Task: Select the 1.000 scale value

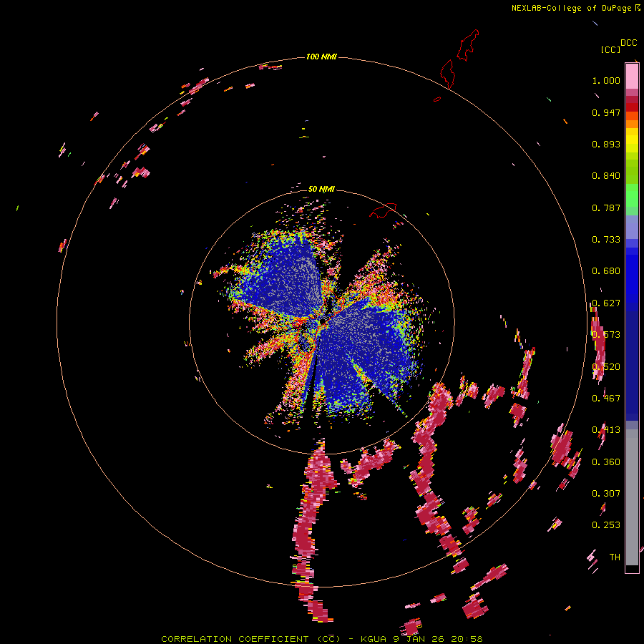Action: coord(606,80)
